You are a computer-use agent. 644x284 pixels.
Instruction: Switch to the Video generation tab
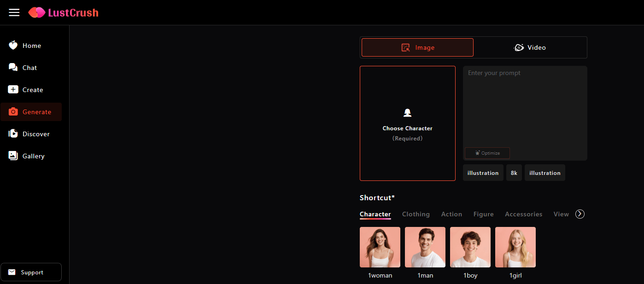pyautogui.click(x=530, y=47)
